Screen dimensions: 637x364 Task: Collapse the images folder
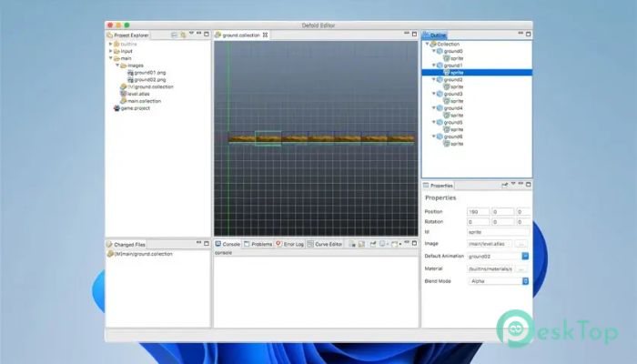point(117,66)
